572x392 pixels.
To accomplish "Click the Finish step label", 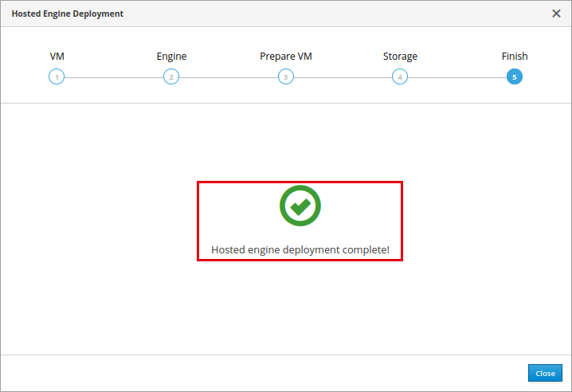I will click(515, 57).
